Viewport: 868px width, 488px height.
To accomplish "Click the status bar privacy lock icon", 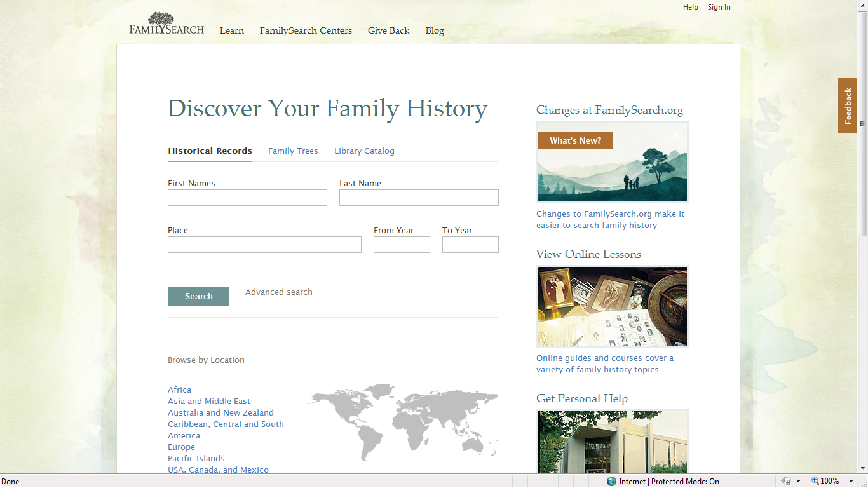I will [x=787, y=482].
